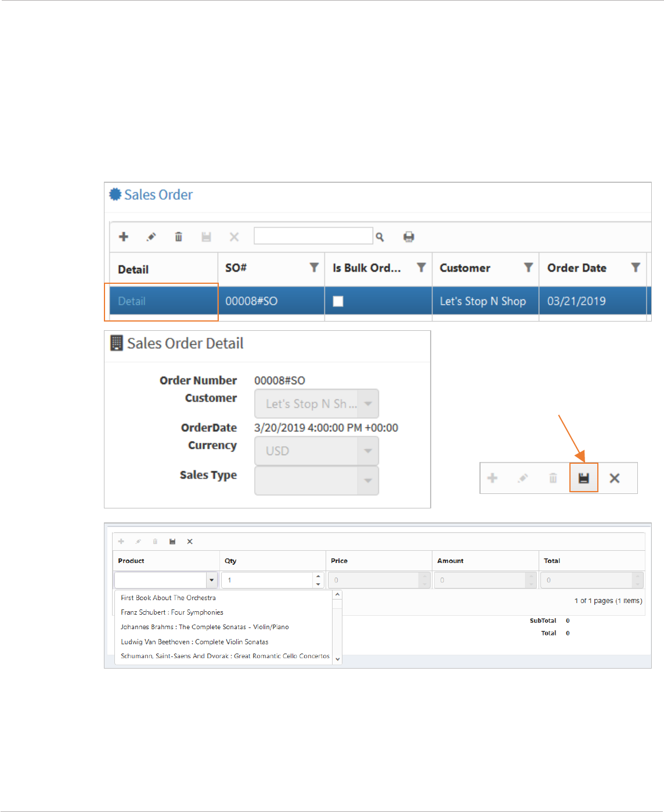Select Schumann, Saint-Saens And Dvorak option
664x812 pixels.
[225, 656]
